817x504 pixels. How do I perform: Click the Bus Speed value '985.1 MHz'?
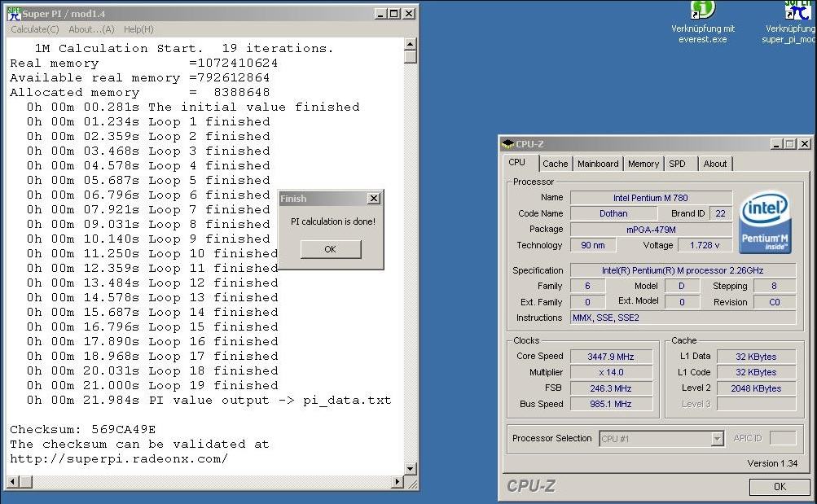tap(611, 404)
